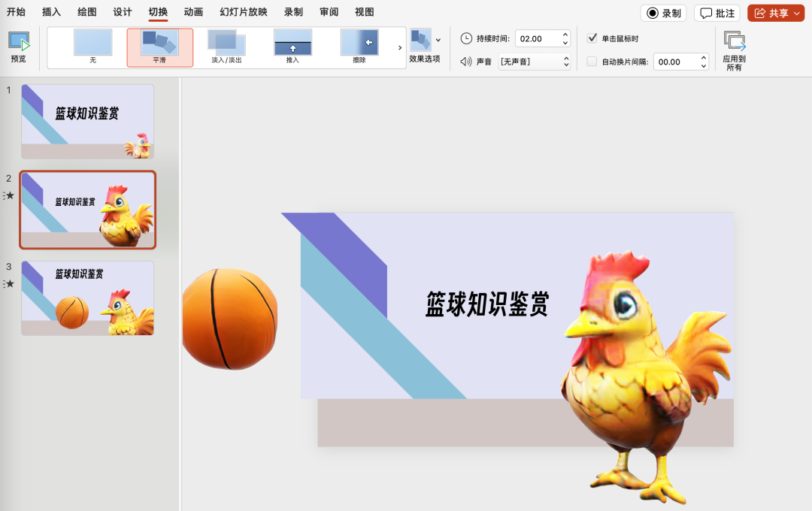Open the 绘图 tab

[87, 12]
